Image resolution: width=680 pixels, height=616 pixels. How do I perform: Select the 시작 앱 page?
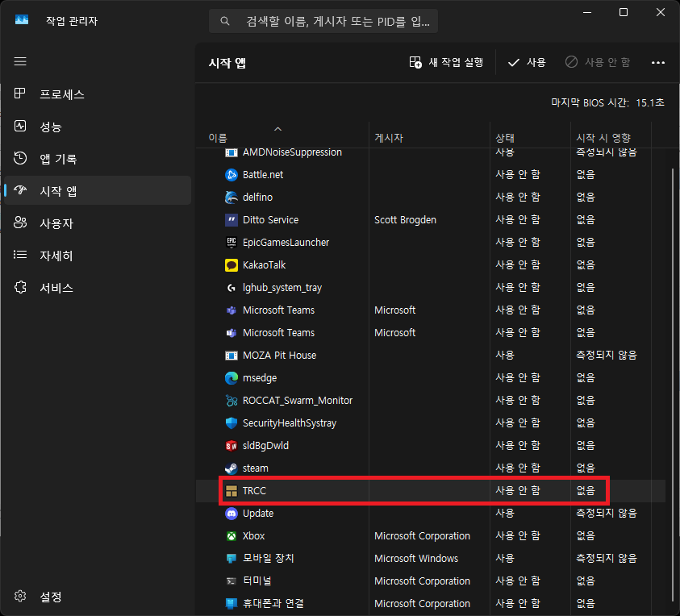tap(98, 191)
